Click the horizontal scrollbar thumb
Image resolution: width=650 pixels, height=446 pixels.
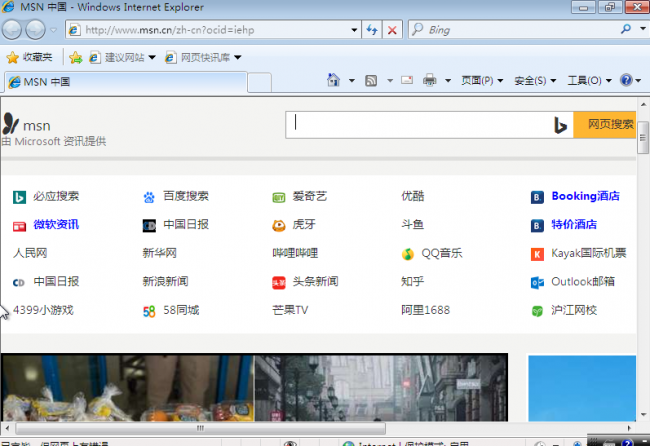pos(200,428)
